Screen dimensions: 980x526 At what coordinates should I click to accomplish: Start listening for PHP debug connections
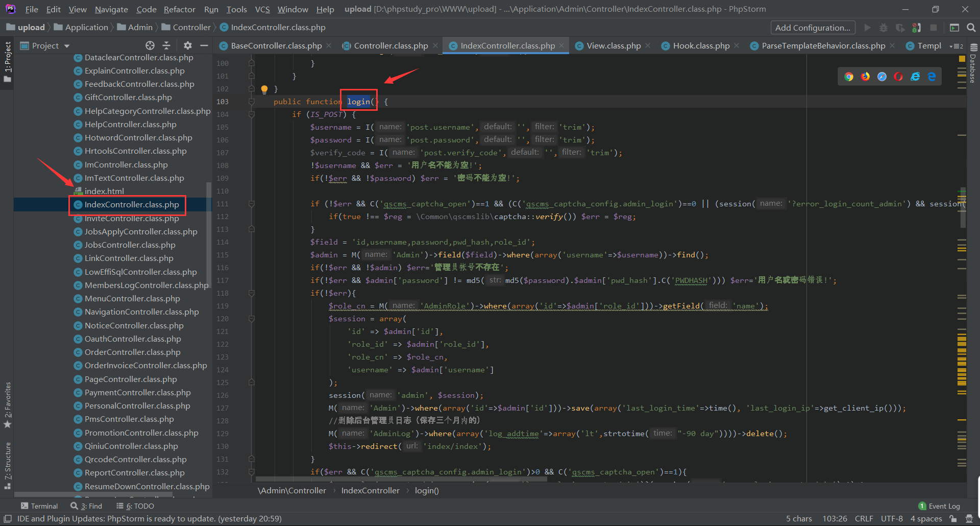(917, 28)
